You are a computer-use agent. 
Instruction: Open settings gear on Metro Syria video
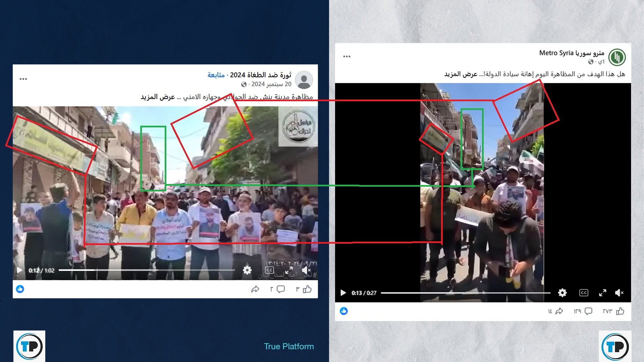(x=562, y=293)
